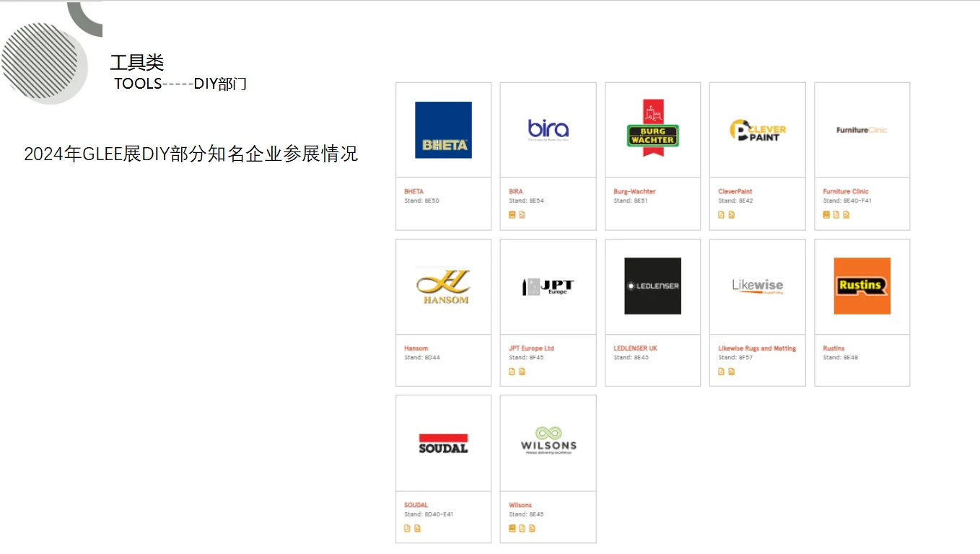Open the Burg-Wachter exhibitor name link
This screenshot has width=980, height=554.
point(635,192)
